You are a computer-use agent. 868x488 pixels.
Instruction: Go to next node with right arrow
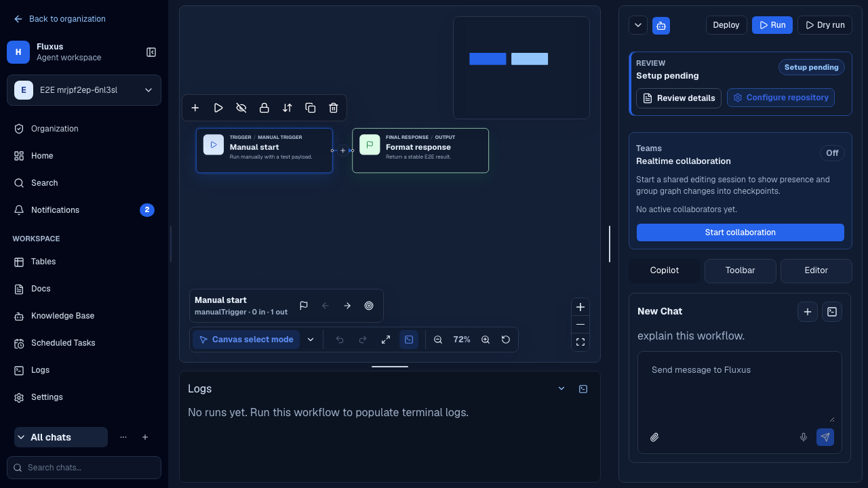347,306
